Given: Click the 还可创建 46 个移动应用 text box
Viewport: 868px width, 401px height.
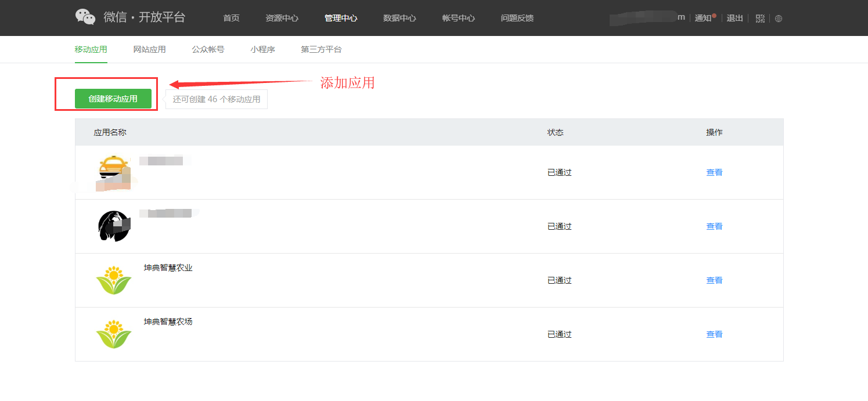Looking at the screenshot, I should (216, 99).
